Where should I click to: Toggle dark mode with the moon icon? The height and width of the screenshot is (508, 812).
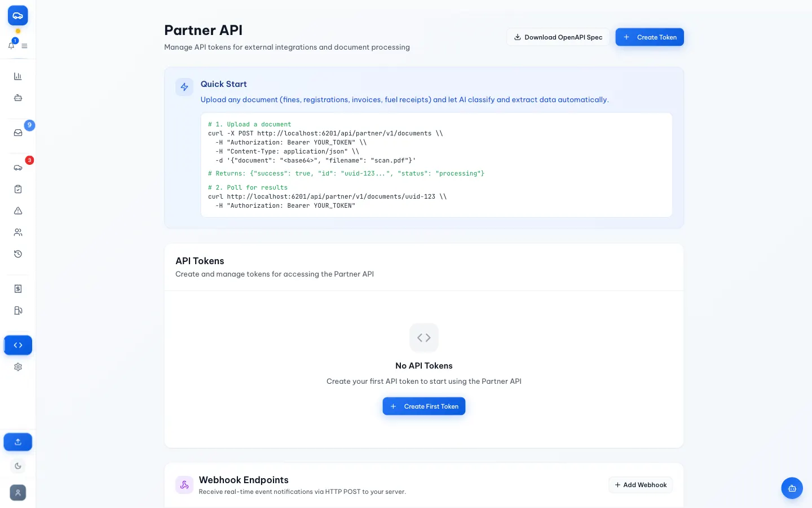pos(18,466)
